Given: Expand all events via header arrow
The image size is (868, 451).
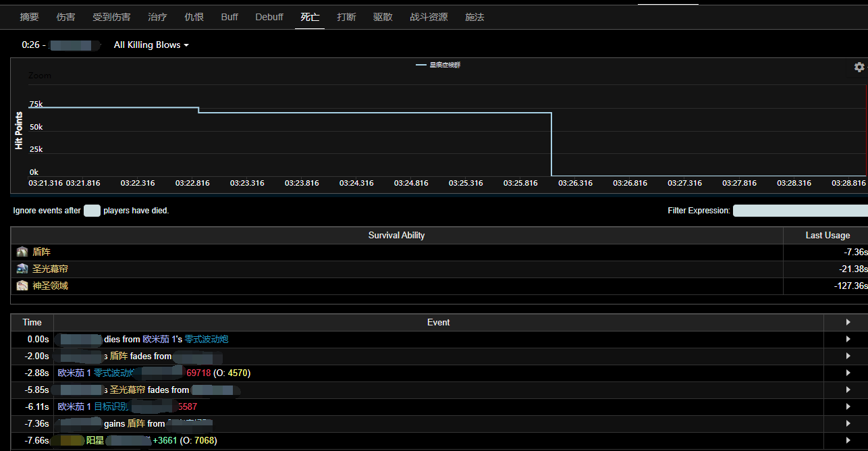Looking at the screenshot, I should tap(848, 322).
